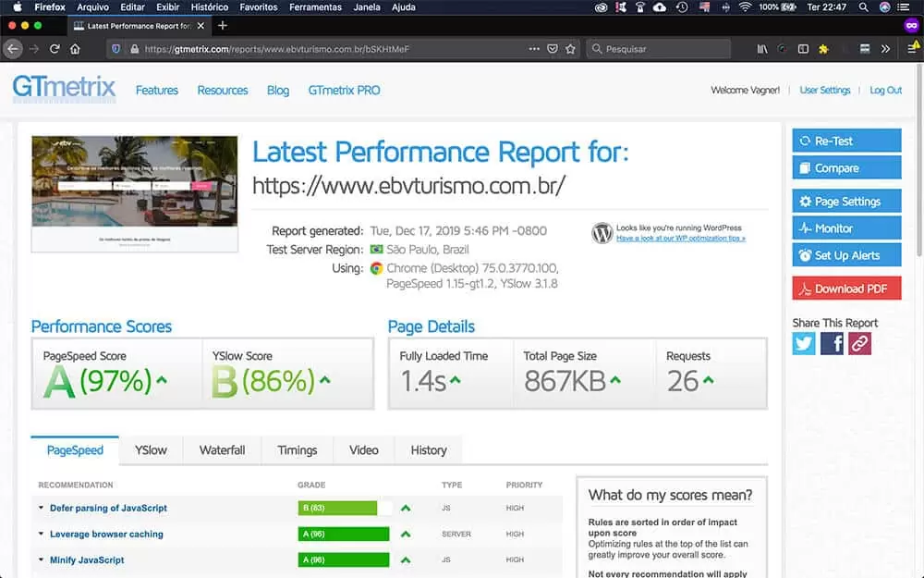Click the yellow puzzle extension icon

click(823, 49)
